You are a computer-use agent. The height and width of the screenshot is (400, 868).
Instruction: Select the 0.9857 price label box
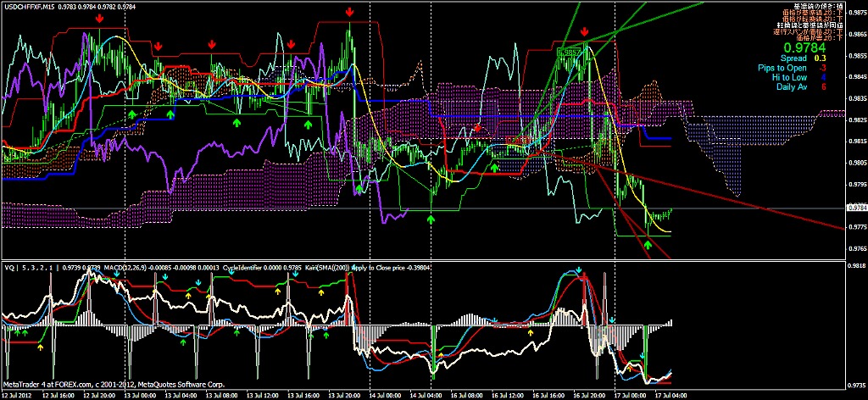569,53
